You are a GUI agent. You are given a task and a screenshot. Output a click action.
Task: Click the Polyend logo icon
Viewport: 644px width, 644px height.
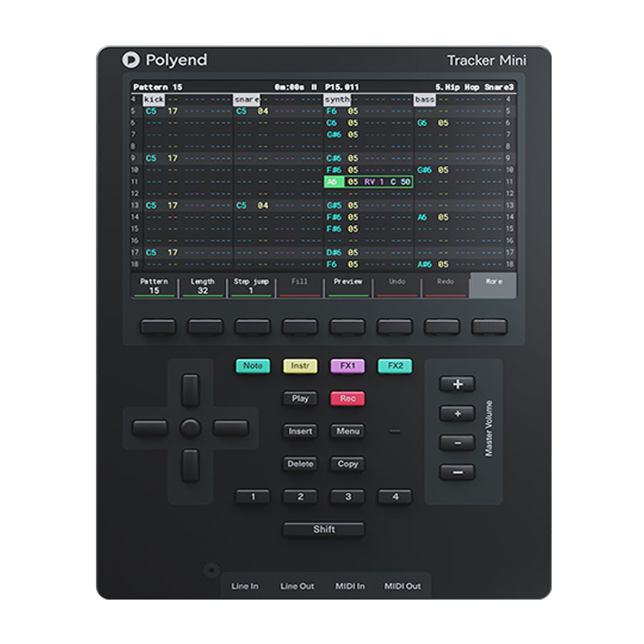[131, 60]
